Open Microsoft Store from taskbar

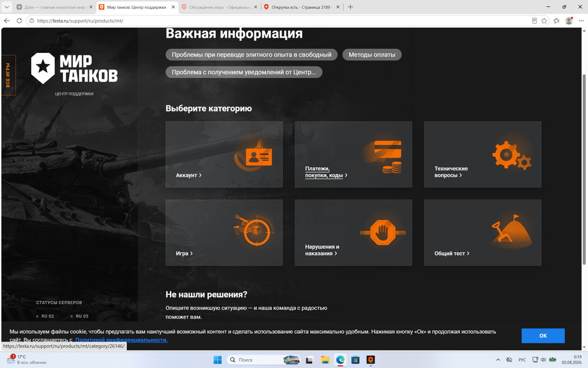[x=355, y=360]
